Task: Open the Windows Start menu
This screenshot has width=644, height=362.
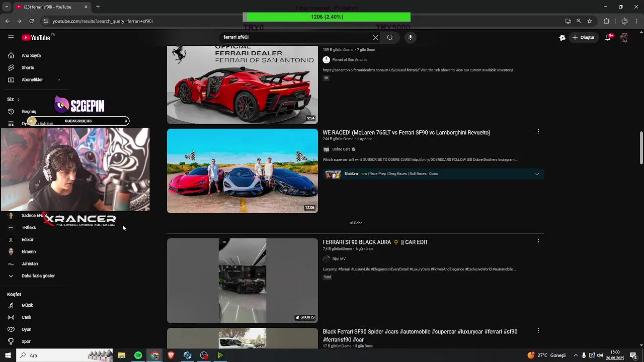Action: pos(8,355)
